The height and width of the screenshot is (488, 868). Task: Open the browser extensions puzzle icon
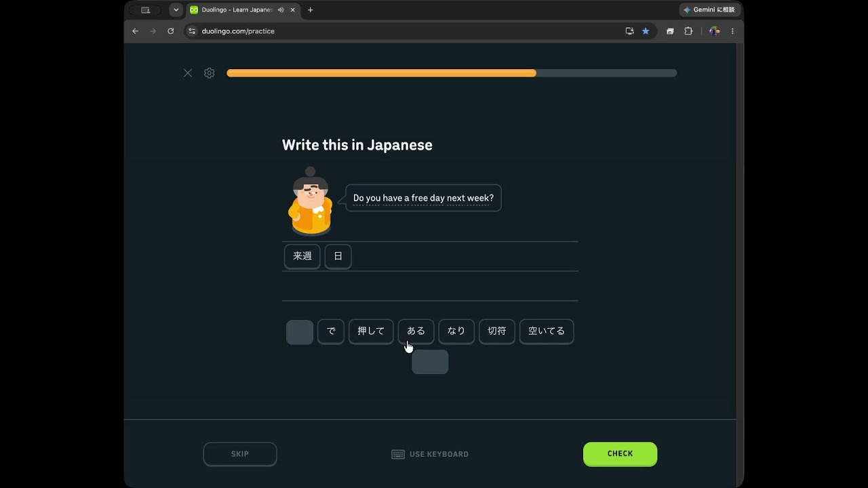(x=688, y=31)
